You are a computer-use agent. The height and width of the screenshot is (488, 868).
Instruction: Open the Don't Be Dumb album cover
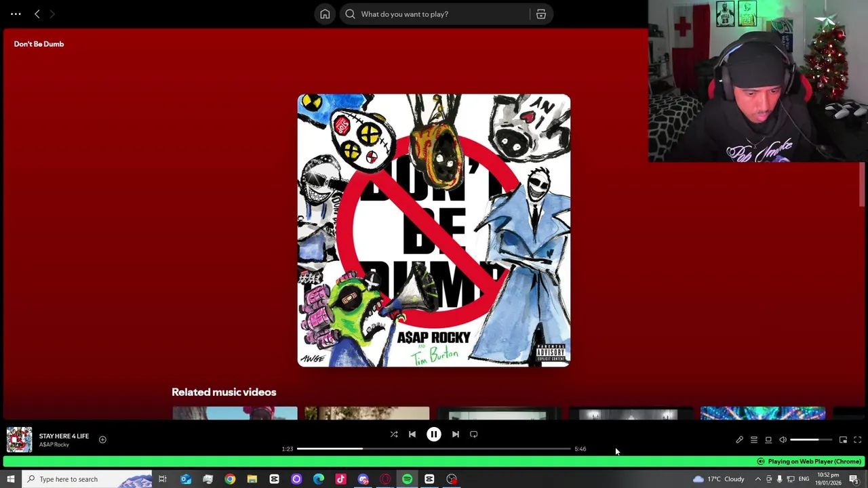[434, 230]
